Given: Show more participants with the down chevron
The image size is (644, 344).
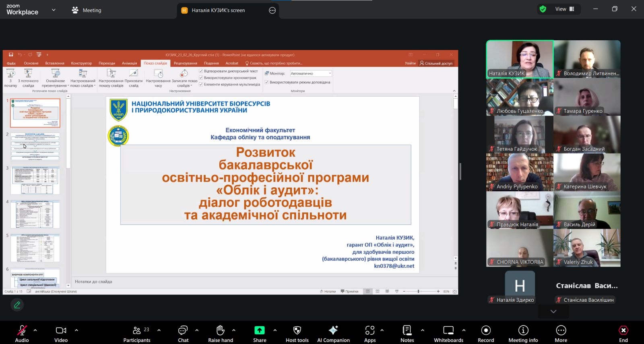Looking at the screenshot, I should (x=553, y=311).
